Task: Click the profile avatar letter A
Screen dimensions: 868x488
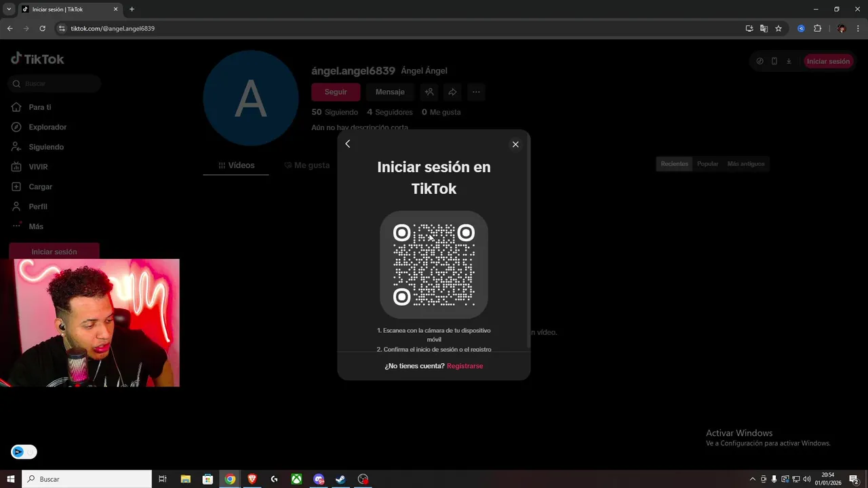Action: (251, 98)
